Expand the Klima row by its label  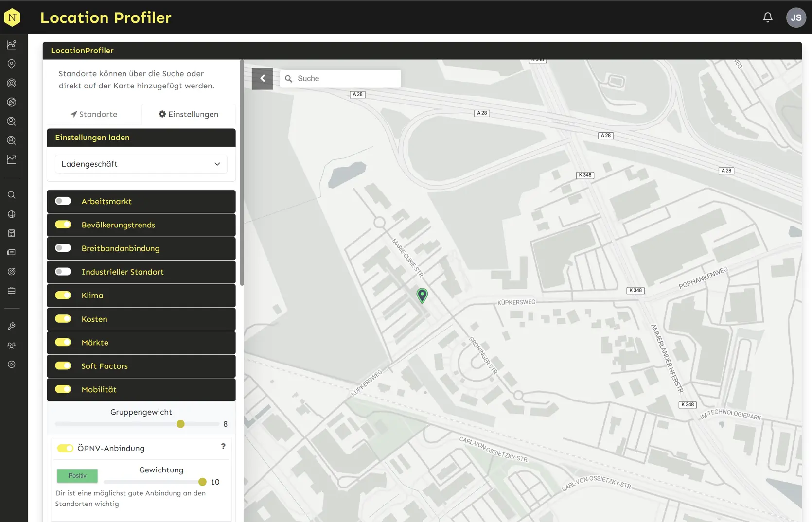click(92, 296)
